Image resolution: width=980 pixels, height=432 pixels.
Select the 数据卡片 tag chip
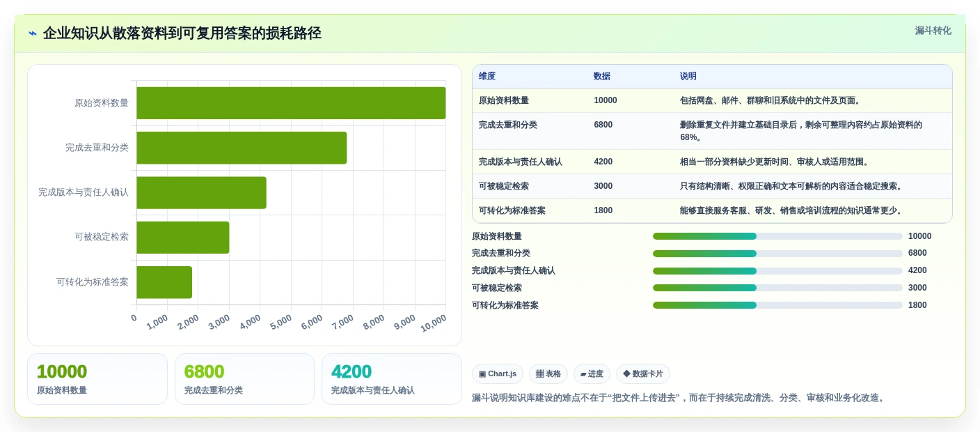[643, 374]
